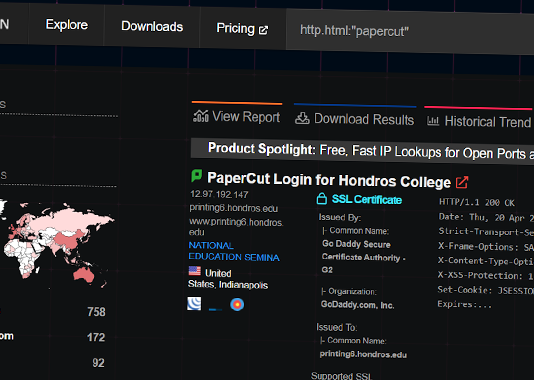
Task: Click the hostname www.printing6.hondros.edu
Action: tap(236, 227)
